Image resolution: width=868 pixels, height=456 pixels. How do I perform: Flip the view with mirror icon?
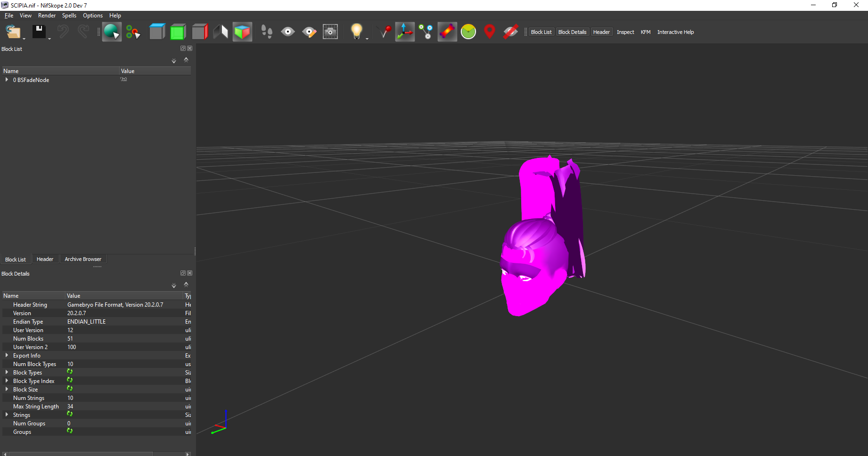[x=221, y=32]
